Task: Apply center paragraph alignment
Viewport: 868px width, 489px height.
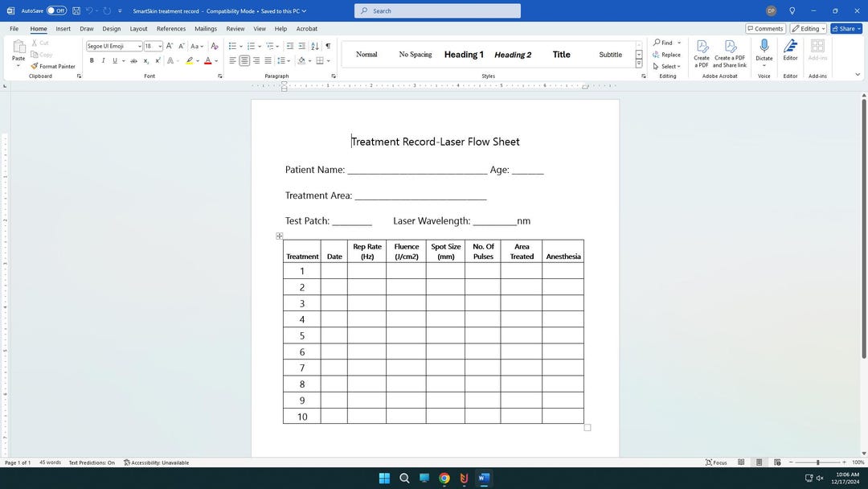Action: 244,60
